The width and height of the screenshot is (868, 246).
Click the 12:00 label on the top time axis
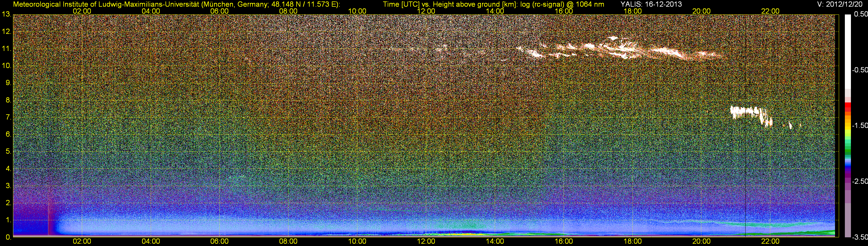click(x=426, y=11)
